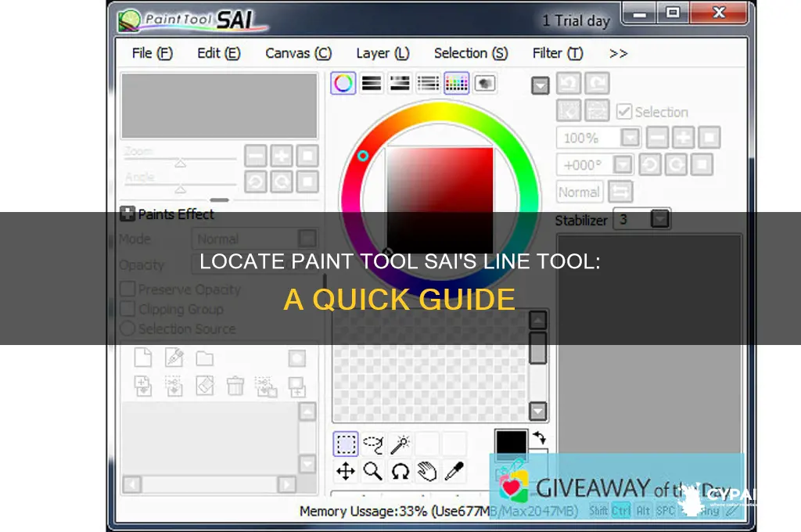Click navigator reset zoom square button
Viewport: 801px width, 532px height.
pyautogui.click(x=307, y=156)
